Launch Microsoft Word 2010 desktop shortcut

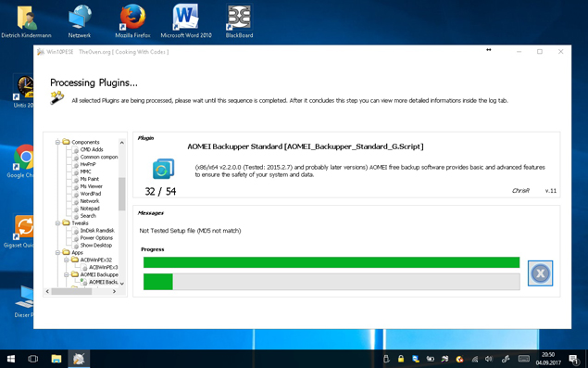coord(186,21)
